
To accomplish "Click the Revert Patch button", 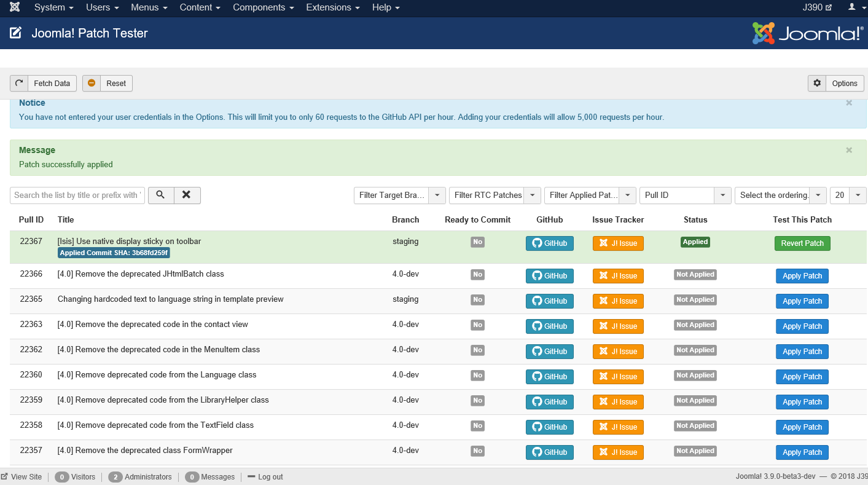I will [x=802, y=243].
